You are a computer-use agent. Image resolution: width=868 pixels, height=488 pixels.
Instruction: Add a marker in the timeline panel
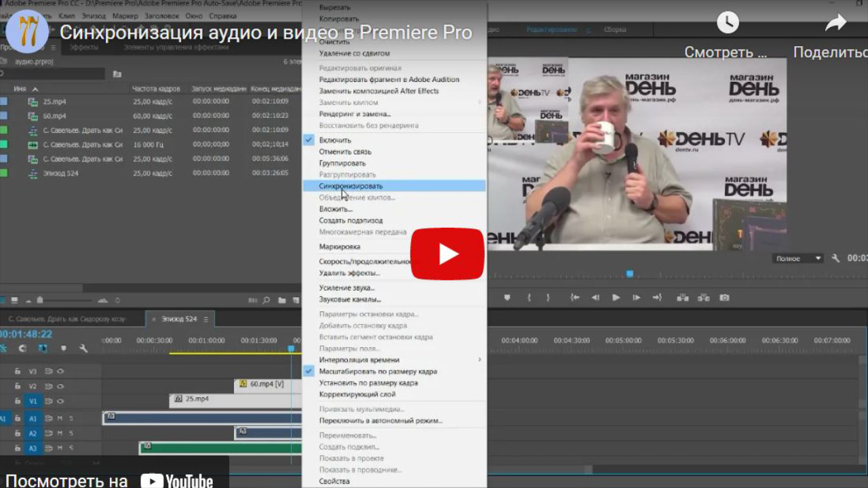tap(64, 348)
